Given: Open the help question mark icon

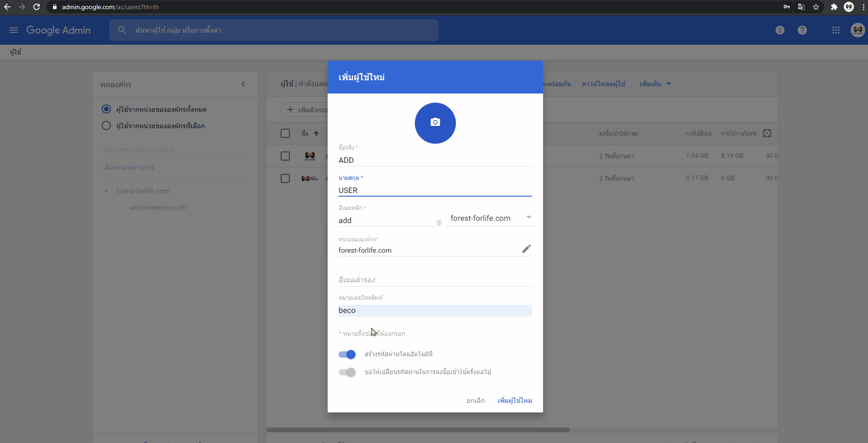Looking at the screenshot, I should pos(802,30).
